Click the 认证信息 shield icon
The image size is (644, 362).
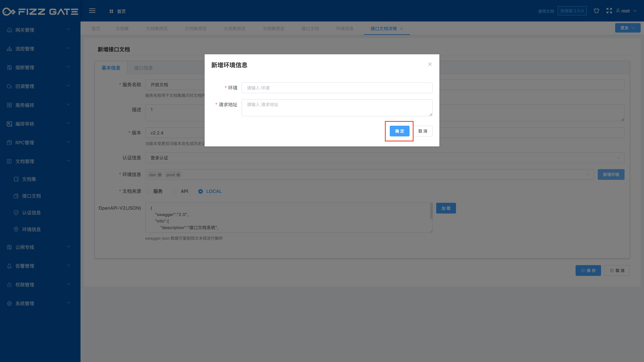(x=16, y=213)
